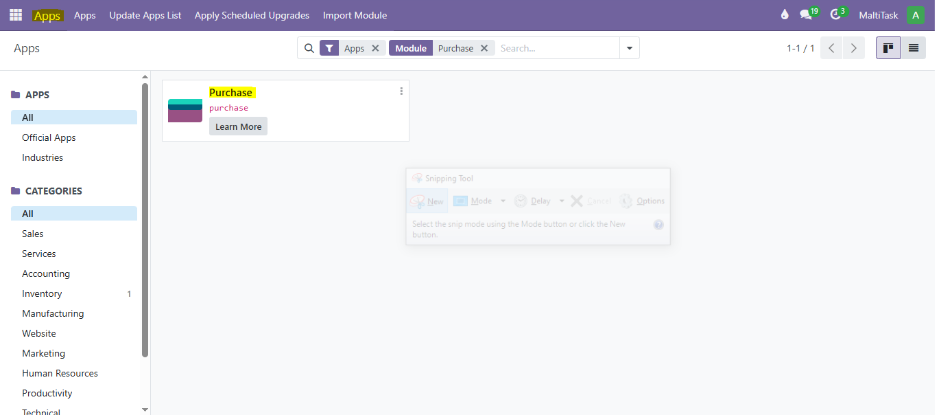Image resolution: width=936 pixels, height=415 pixels.
Task: Click the Purchase module icon thumbnail
Action: coord(185,110)
